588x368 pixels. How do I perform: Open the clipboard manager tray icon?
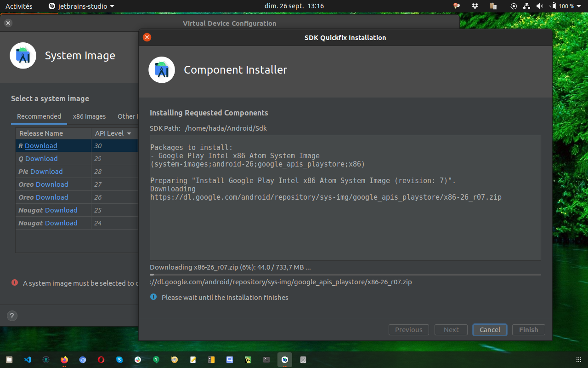493,6
